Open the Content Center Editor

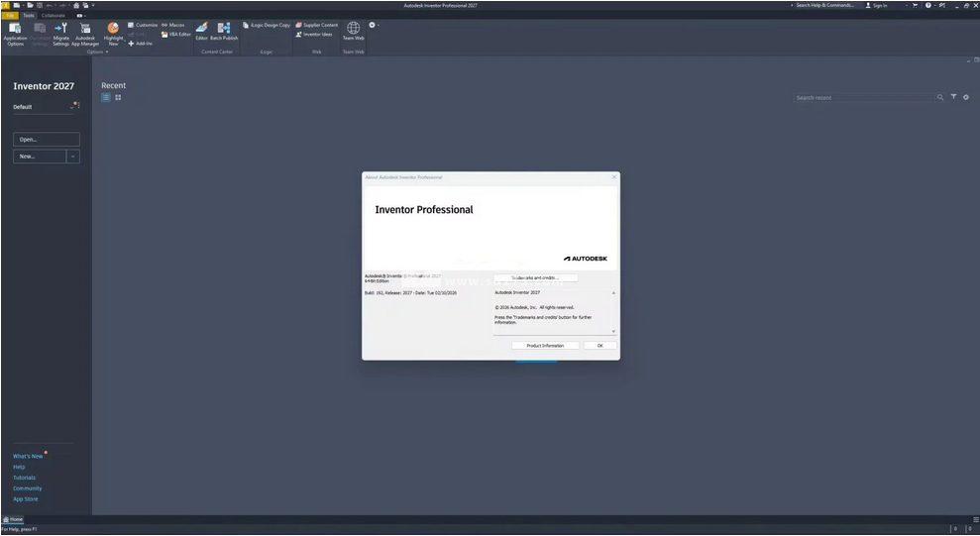pyautogui.click(x=201, y=30)
